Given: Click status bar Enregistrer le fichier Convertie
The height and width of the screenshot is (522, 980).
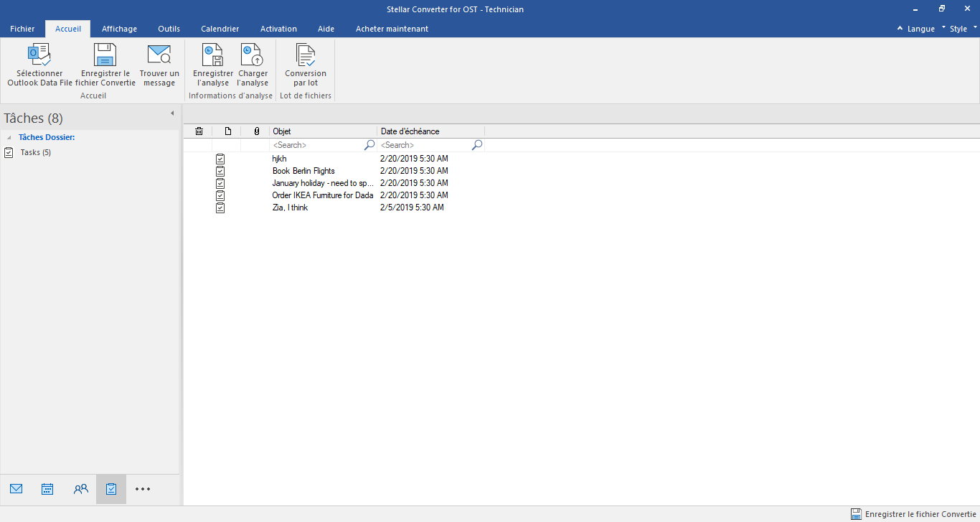Looking at the screenshot, I should [913, 514].
